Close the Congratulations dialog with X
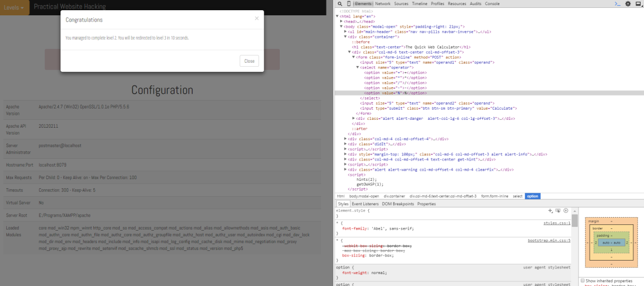This screenshot has height=286, width=644. [x=256, y=19]
